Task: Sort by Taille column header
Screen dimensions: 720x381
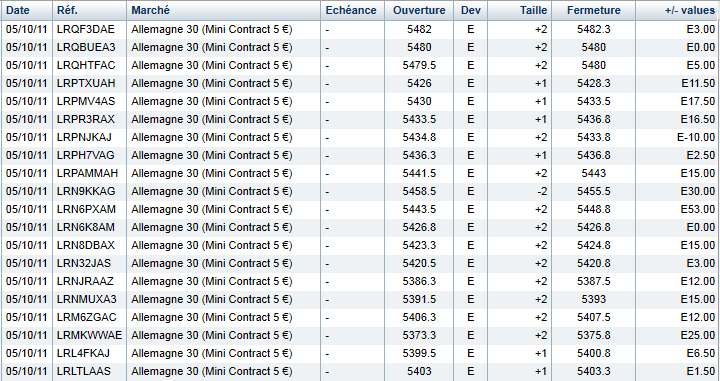Action: 520,11
